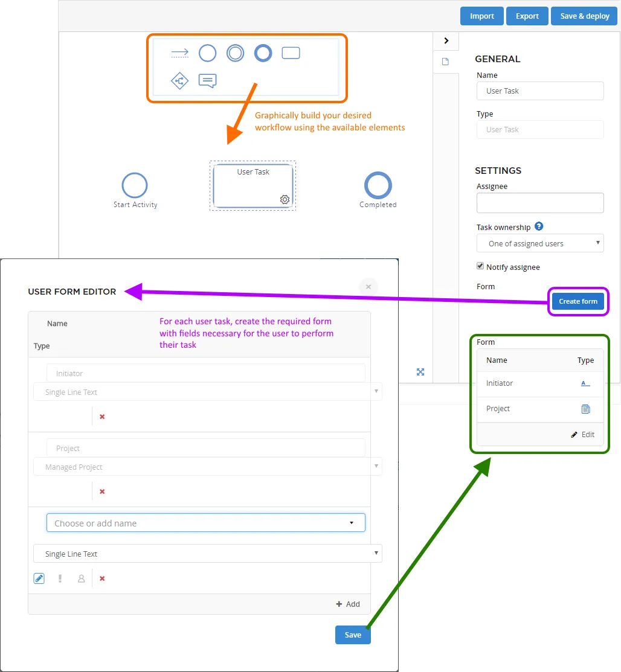Click the Start Activity node on canvas
The image size is (621, 672).
tap(135, 185)
